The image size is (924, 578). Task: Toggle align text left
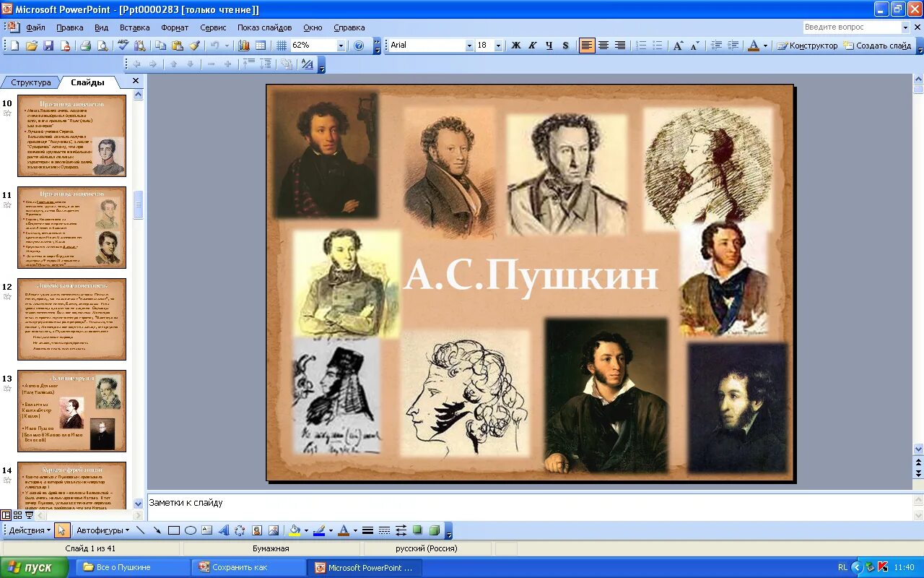click(587, 46)
